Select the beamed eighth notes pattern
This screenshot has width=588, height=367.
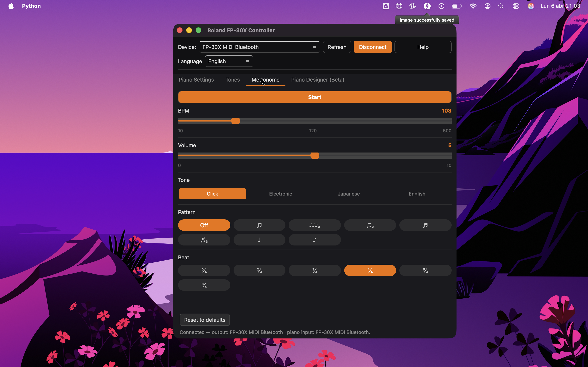point(259,225)
